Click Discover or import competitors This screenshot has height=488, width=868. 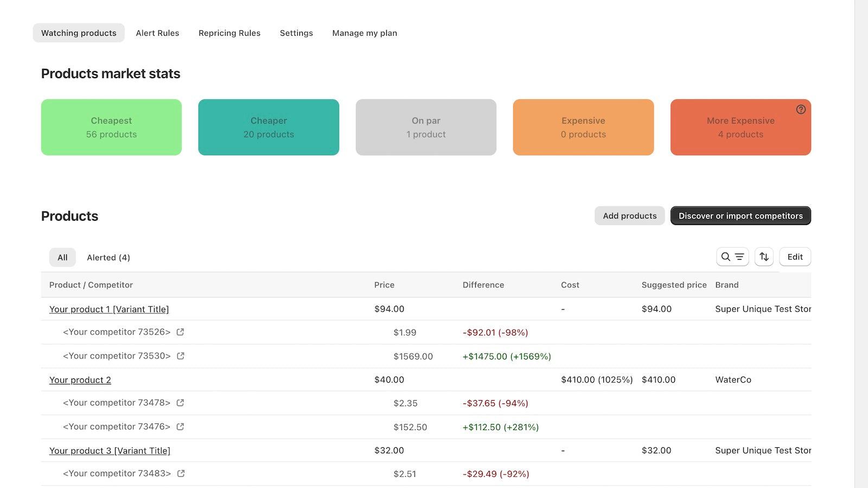click(x=741, y=215)
